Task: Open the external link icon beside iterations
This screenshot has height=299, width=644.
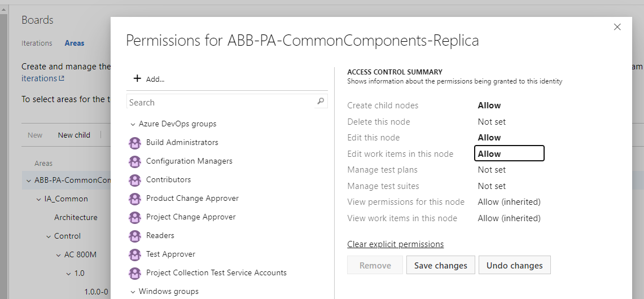Action: click(x=62, y=78)
